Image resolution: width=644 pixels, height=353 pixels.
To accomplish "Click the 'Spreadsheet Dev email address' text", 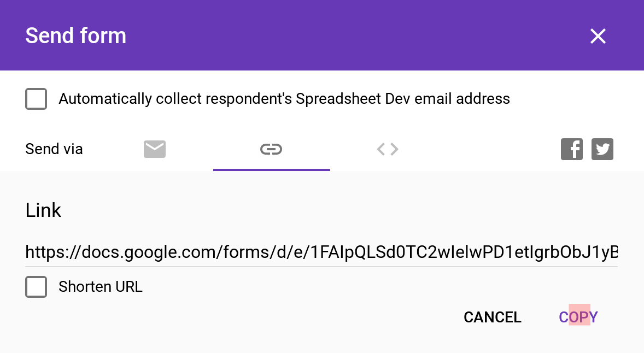I will point(403,99).
